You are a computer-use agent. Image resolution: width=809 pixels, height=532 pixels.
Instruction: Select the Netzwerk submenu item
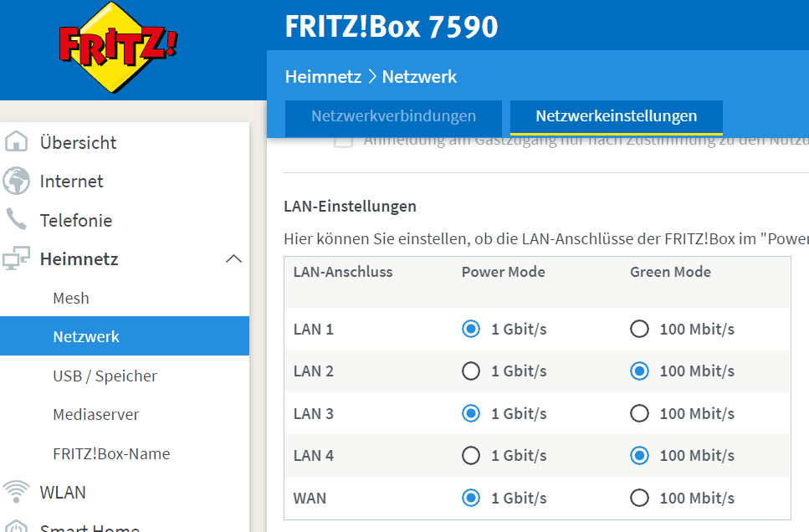click(125, 336)
